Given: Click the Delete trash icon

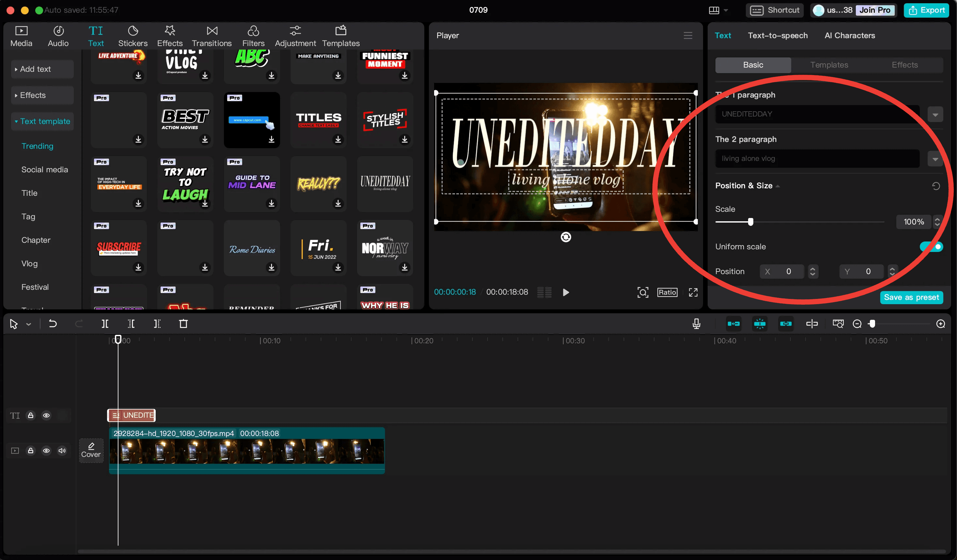Looking at the screenshot, I should 183,323.
